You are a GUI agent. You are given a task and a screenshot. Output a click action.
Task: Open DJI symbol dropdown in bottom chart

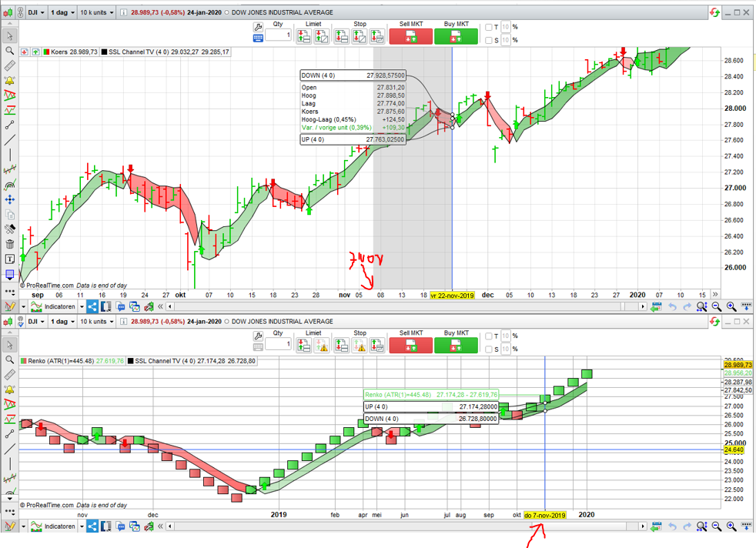coord(36,322)
